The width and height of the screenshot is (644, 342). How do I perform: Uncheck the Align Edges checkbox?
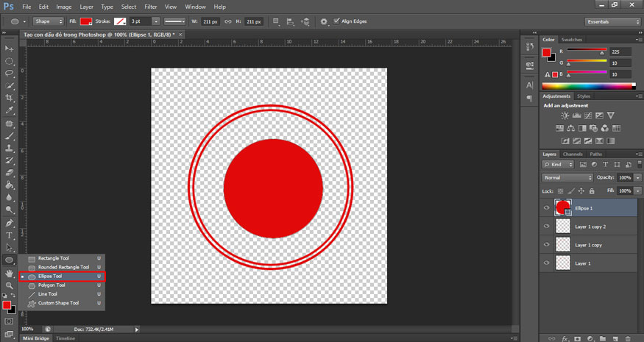point(337,21)
